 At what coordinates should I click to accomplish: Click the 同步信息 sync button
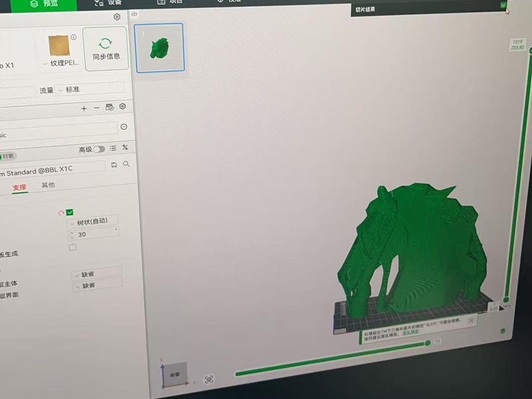pyautogui.click(x=106, y=48)
